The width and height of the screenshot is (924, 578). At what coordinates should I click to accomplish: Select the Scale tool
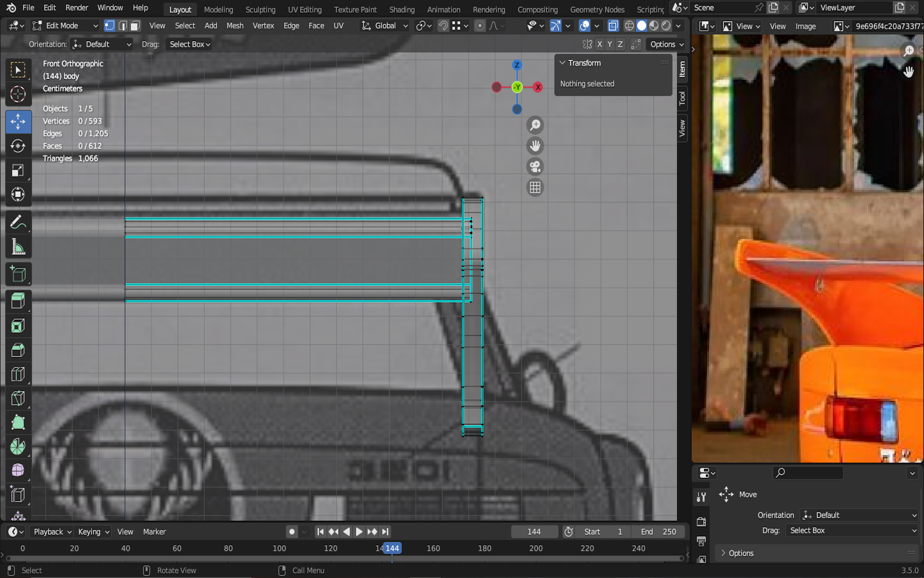18,170
